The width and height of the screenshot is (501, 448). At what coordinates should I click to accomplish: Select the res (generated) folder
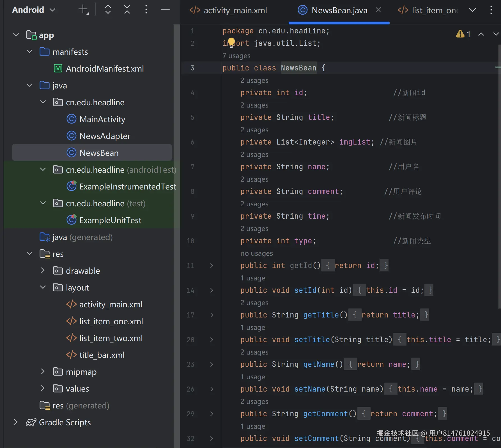[x=74, y=406]
